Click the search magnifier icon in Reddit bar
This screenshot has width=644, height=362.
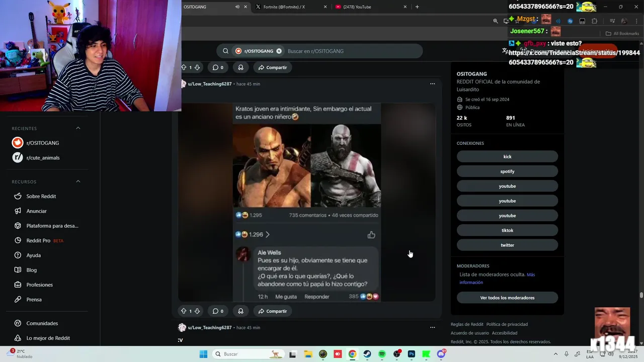(x=226, y=51)
